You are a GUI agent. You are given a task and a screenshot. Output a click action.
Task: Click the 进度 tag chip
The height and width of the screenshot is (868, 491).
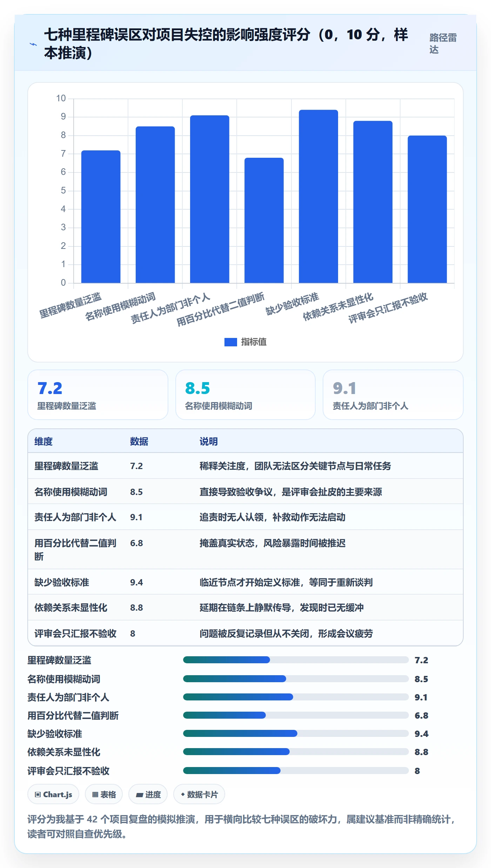tap(148, 794)
